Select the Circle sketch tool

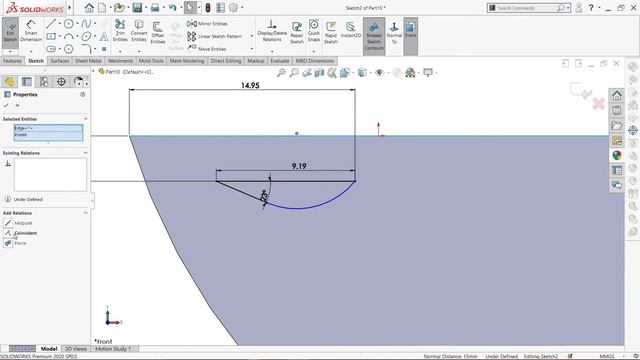point(69,24)
